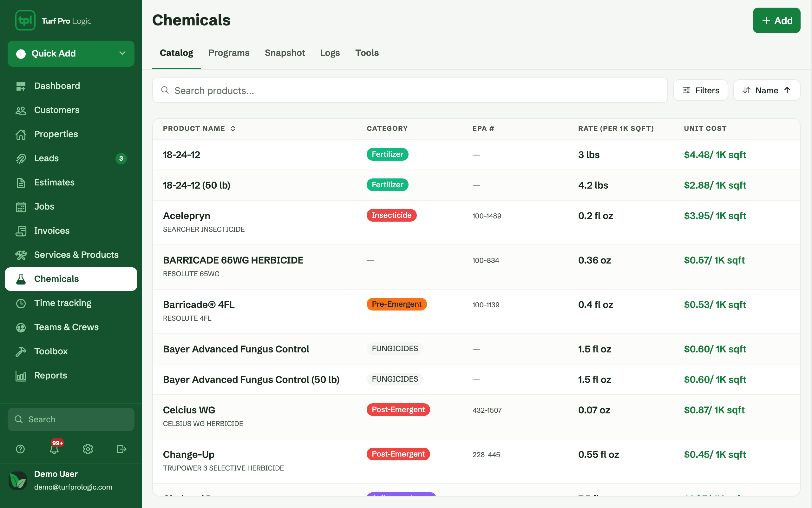Go to Services & Products

pyautogui.click(x=71, y=255)
